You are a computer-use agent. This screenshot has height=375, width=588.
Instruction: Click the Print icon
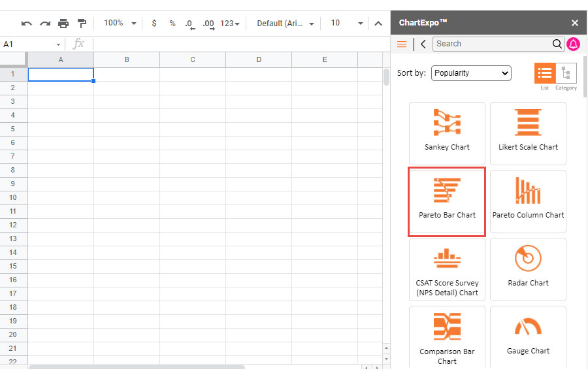tap(63, 24)
